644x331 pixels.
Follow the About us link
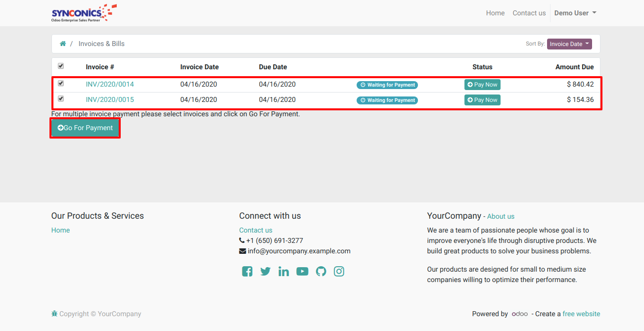501,216
